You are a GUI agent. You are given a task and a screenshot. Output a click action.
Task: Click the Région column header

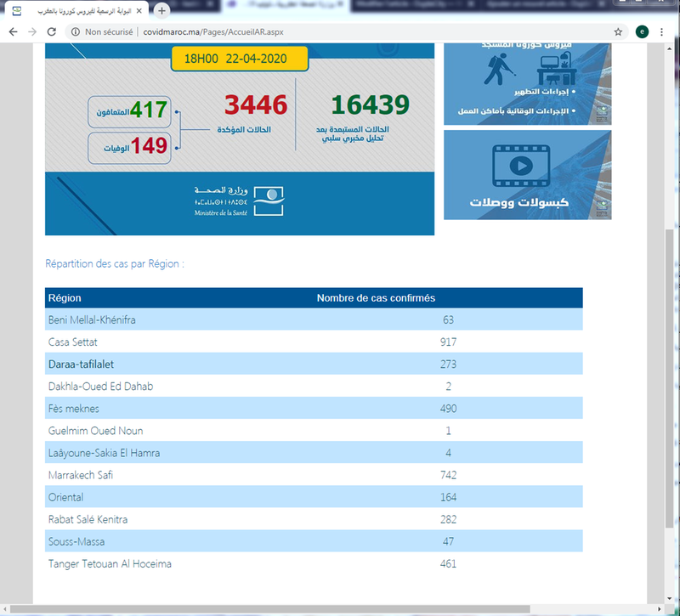pyautogui.click(x=65, y=298)
